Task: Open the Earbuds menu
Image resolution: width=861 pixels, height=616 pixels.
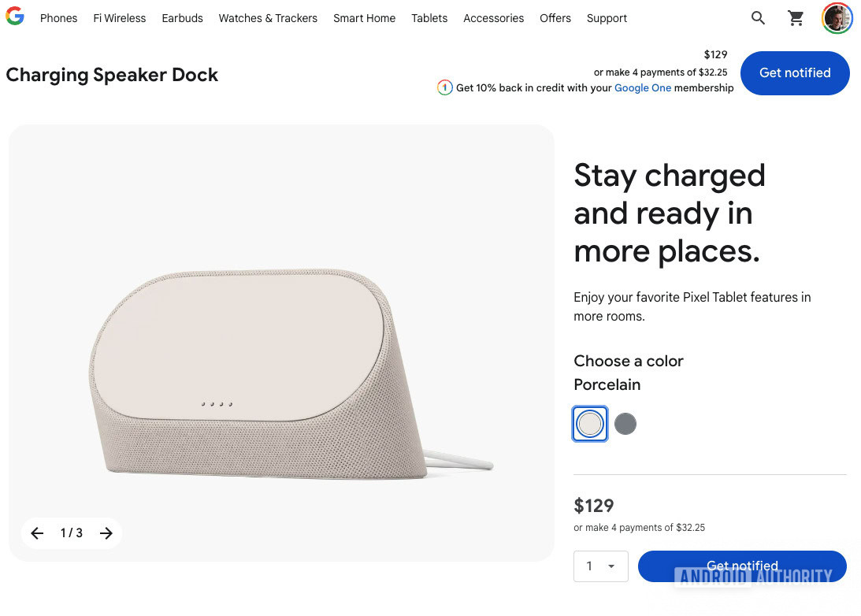Action: (182, 18)
